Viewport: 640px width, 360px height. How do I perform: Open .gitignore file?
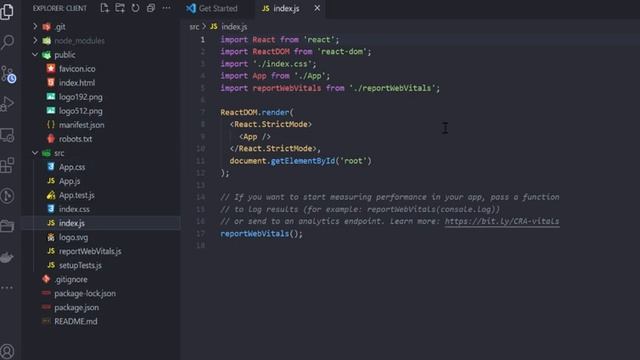(x=71, y=279)
